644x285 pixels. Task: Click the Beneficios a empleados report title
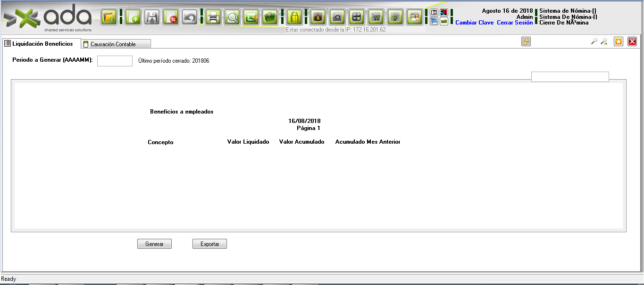[x=182, y=112]
